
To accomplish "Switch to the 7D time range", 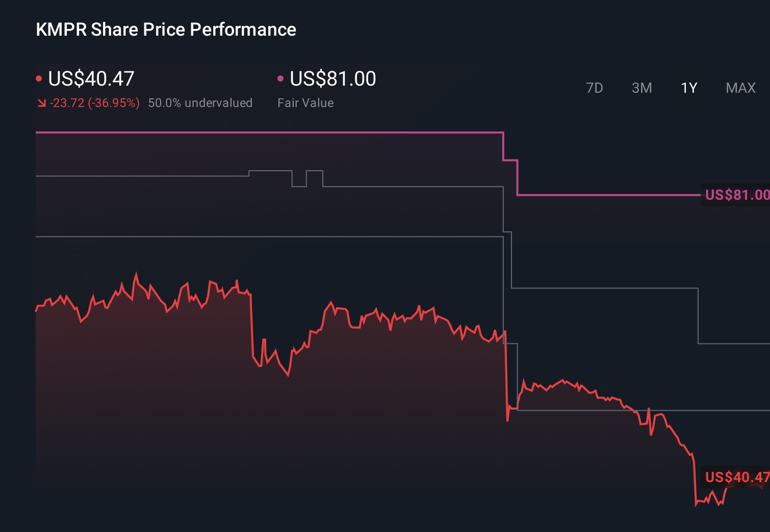I will click(x=595, y=88).
